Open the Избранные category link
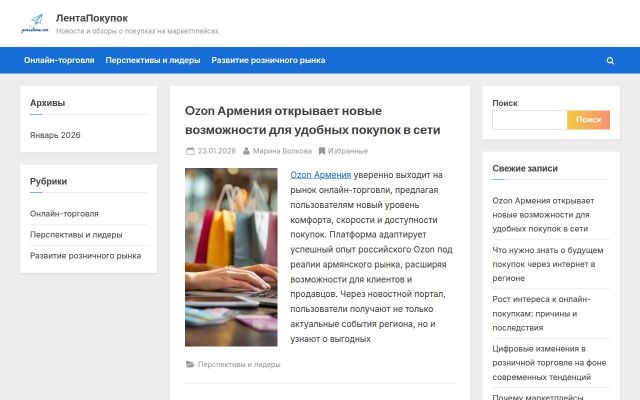640x400 pixels. (x=348, y=151)
